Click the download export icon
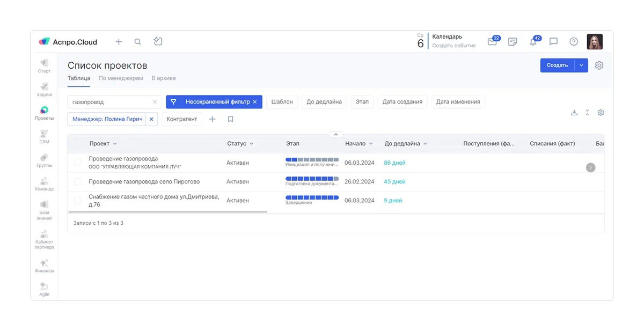Image resolution: width=644 pixels, height=331 pixels. [574, 113]
